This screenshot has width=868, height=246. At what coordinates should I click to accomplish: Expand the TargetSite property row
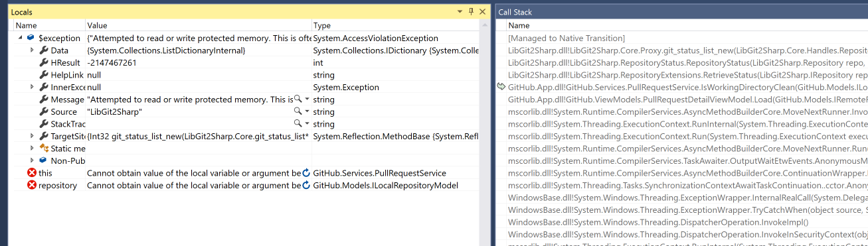pos(32,136)
